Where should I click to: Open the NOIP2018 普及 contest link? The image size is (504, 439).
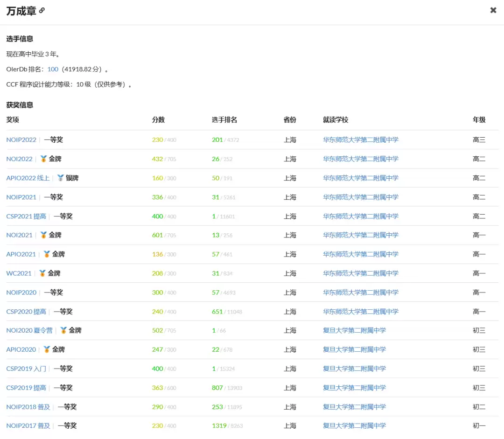28,407
